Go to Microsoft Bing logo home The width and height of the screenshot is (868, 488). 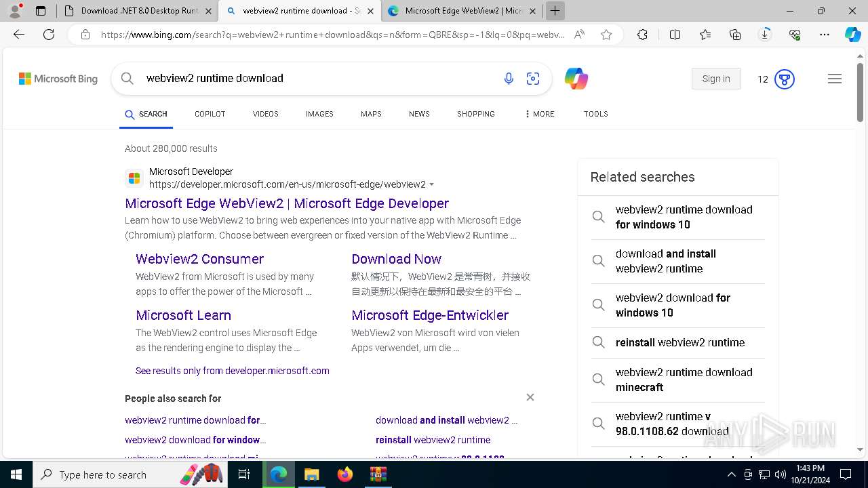pyautogui.click(x=58, y=79)
